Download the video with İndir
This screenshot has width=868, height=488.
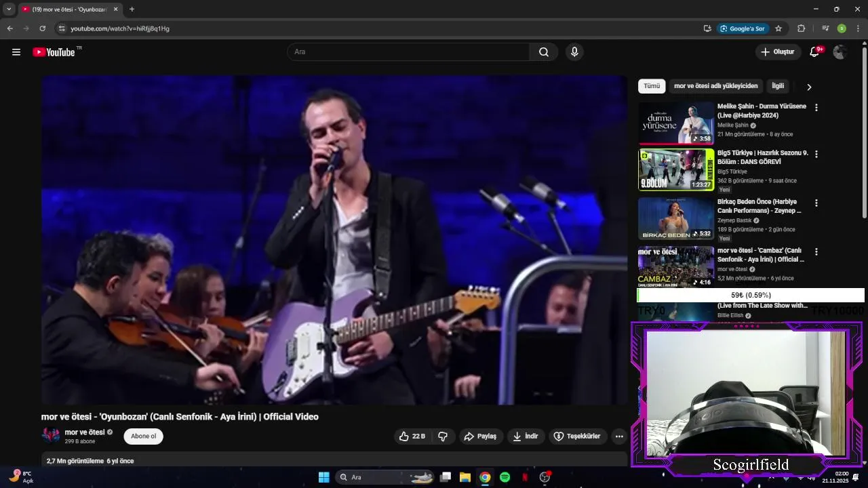point(526,436)
